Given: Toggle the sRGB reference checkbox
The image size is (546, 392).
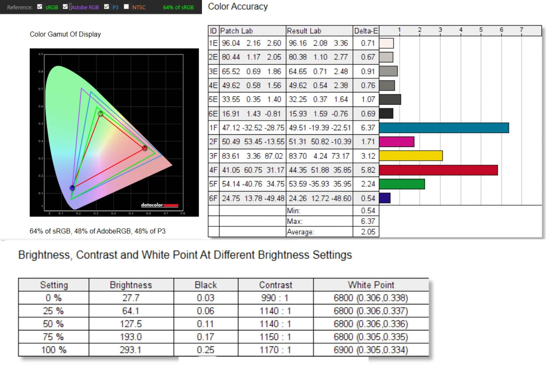Looking at the screenshot, I should coord(40,7).
